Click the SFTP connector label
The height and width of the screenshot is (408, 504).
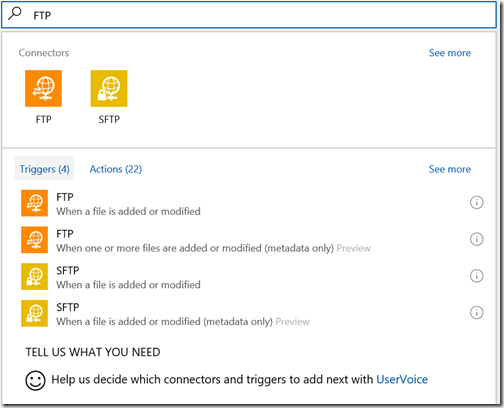click(x=109, y=119)
